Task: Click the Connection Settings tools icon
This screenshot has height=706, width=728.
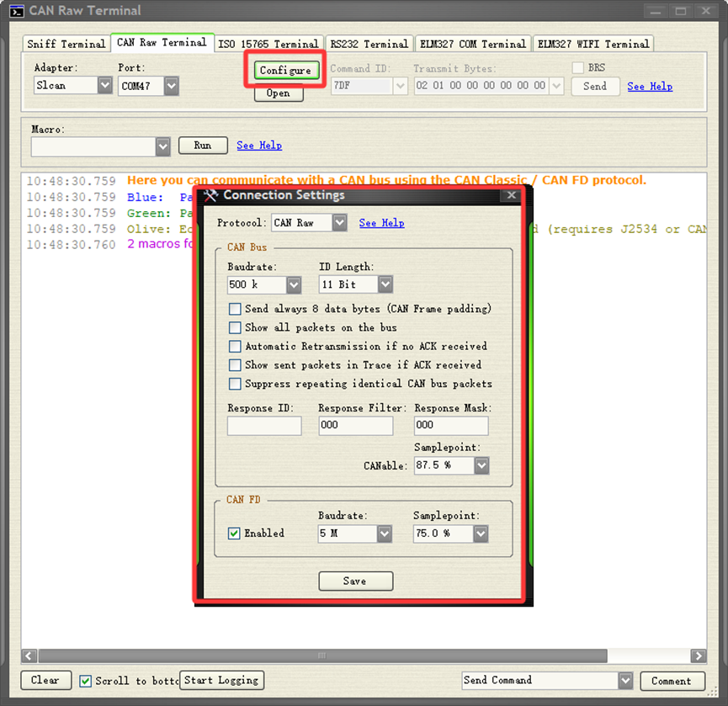Action: (x=210, y=195)
